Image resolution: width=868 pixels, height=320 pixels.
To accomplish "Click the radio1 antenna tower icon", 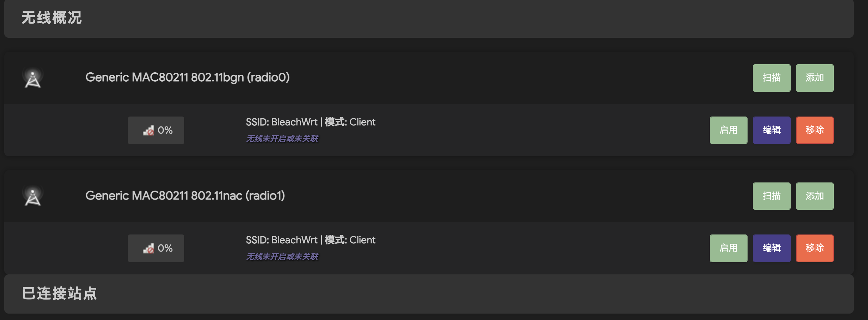I will [33, 196].
